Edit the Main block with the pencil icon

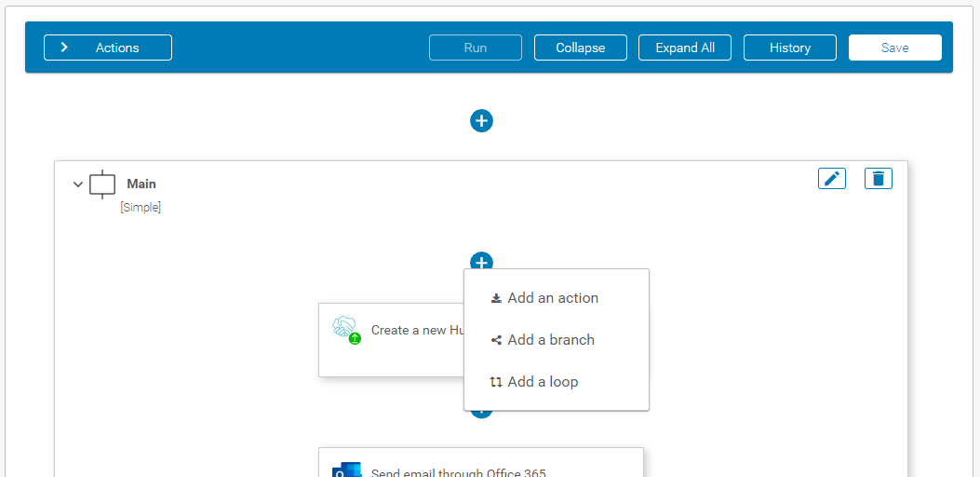(831, 178)
